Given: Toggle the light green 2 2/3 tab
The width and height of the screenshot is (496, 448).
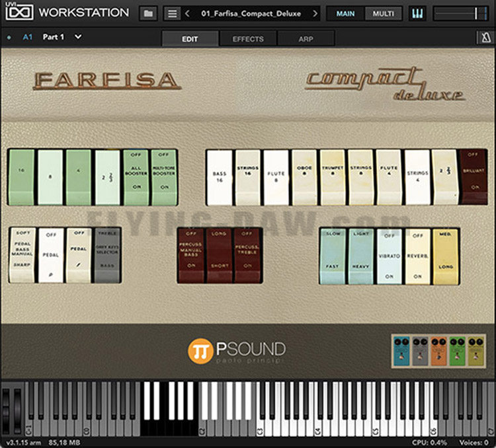Looking at the screenshot, I should point(107,177).
